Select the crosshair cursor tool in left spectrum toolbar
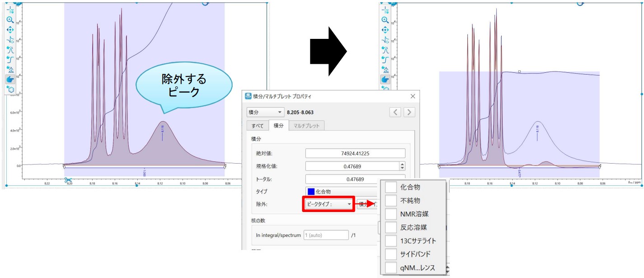The image size is (644, 278). [10, 9]
